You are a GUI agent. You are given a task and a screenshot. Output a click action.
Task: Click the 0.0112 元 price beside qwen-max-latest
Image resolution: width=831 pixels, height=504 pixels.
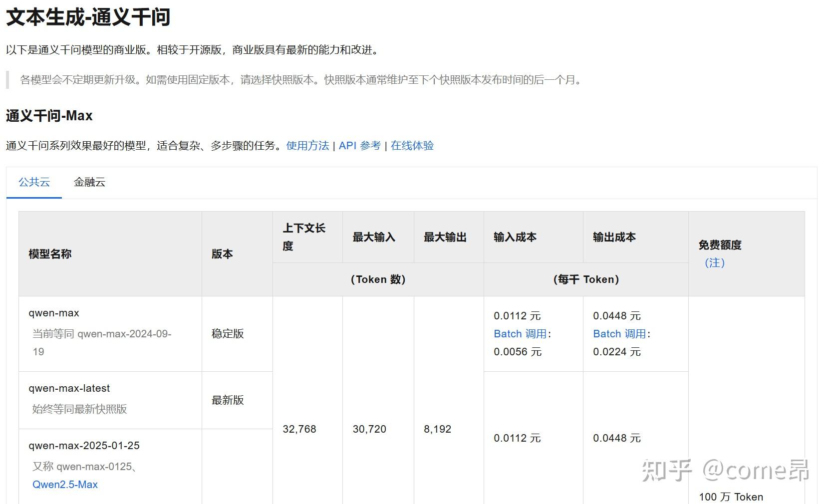click(518, 438)
